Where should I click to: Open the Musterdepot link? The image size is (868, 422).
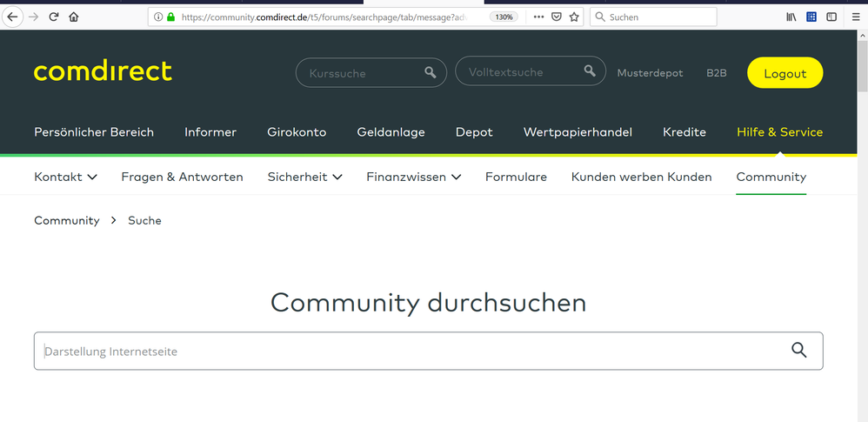[x=650, y=73]
